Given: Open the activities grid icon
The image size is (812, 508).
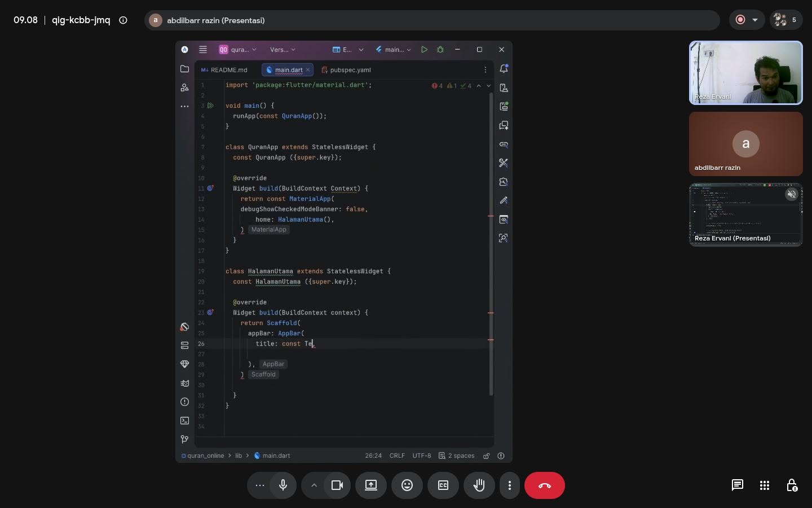Looking at the screenshot, I should (x=765, y=485).
